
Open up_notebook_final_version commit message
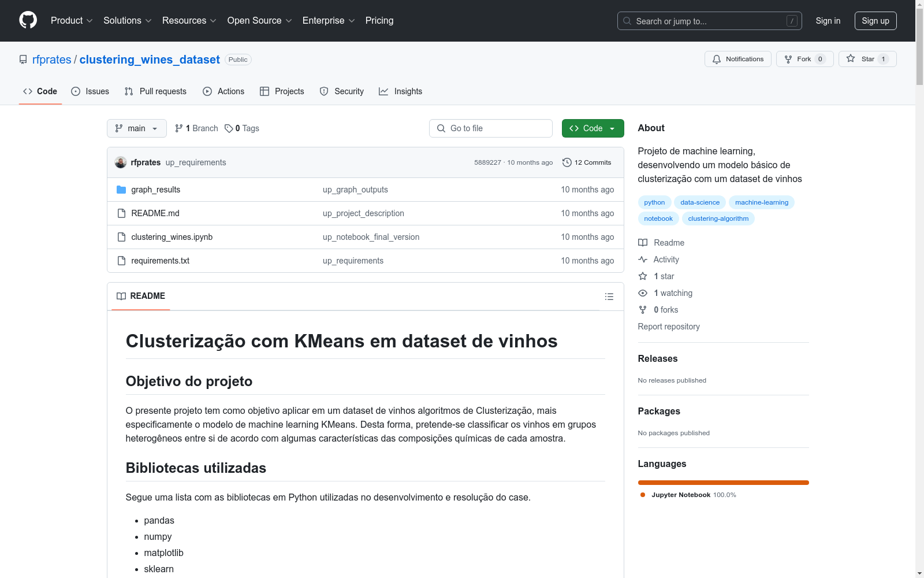(371, 237)
